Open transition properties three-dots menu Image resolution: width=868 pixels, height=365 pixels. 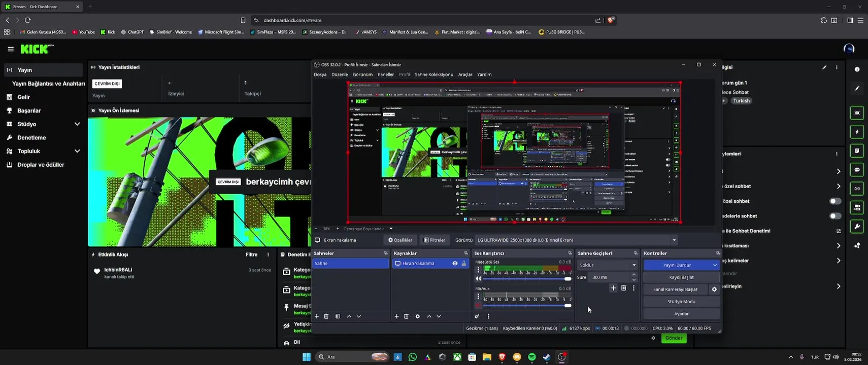[633, 288]
